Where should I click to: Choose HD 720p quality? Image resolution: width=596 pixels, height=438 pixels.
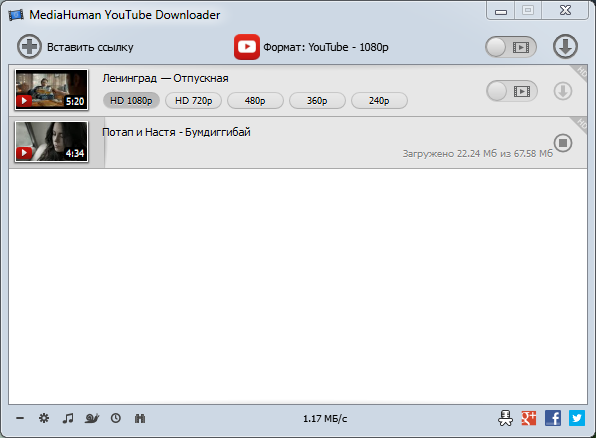pos(193,101)
